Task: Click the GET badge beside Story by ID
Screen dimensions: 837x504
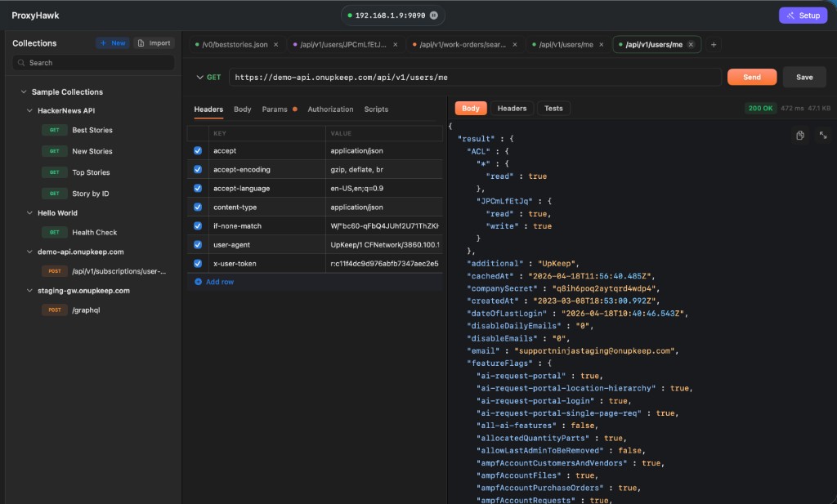Action: coord(55,194)
